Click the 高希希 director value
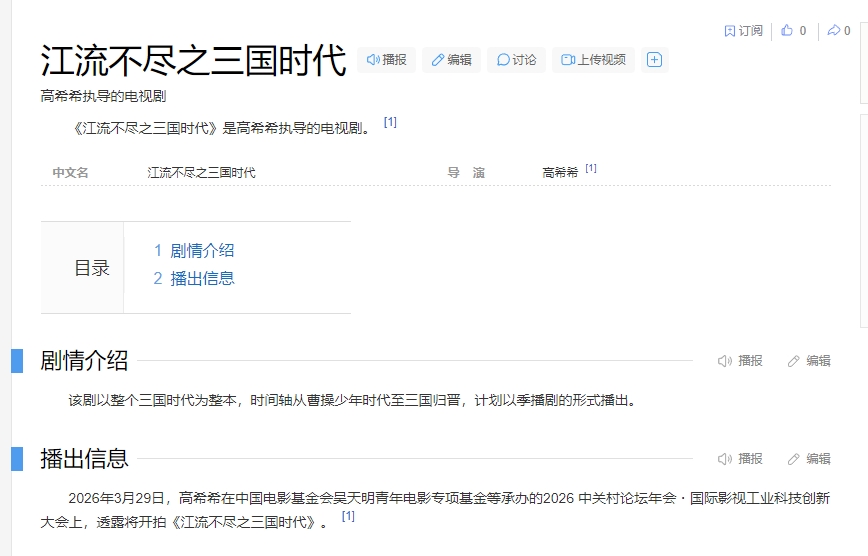Image resolution: width=868 pixels, height=556 pixels. click(560, 173)
